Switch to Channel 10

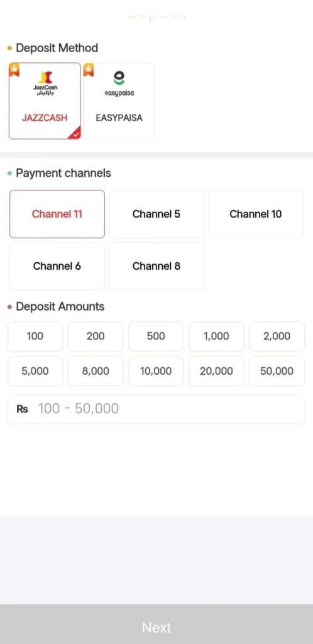point(256,214)
